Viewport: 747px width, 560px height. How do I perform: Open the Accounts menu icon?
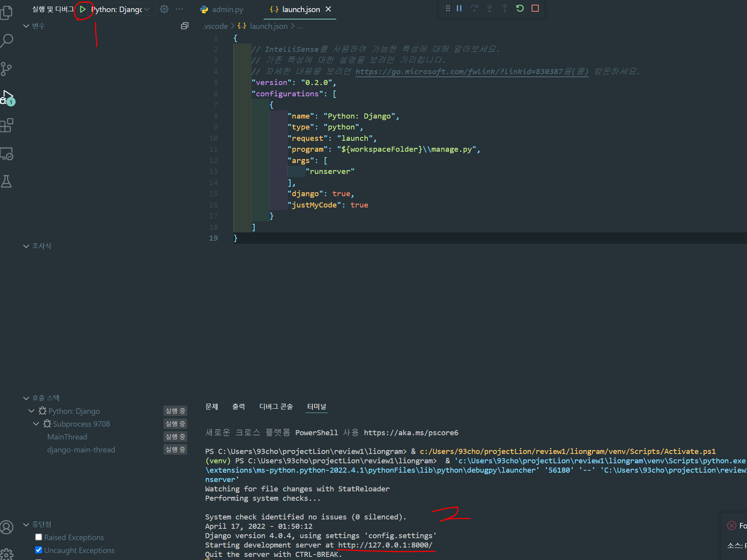point(7,527)
